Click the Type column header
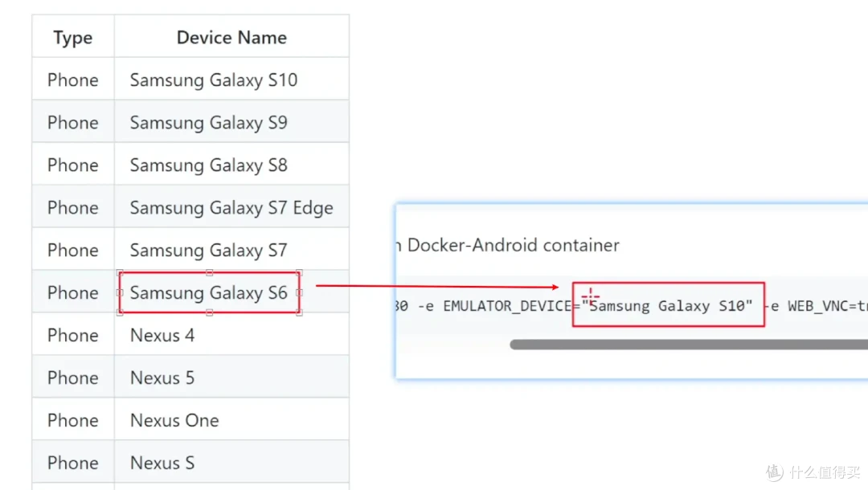 tap(72, 38)
